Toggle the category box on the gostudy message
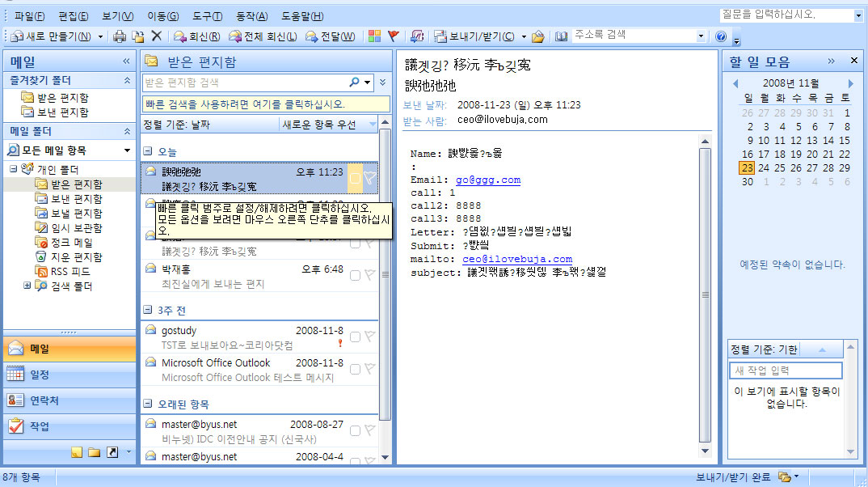The height and width of the screenshot is (487, 868). click(356, 337)
